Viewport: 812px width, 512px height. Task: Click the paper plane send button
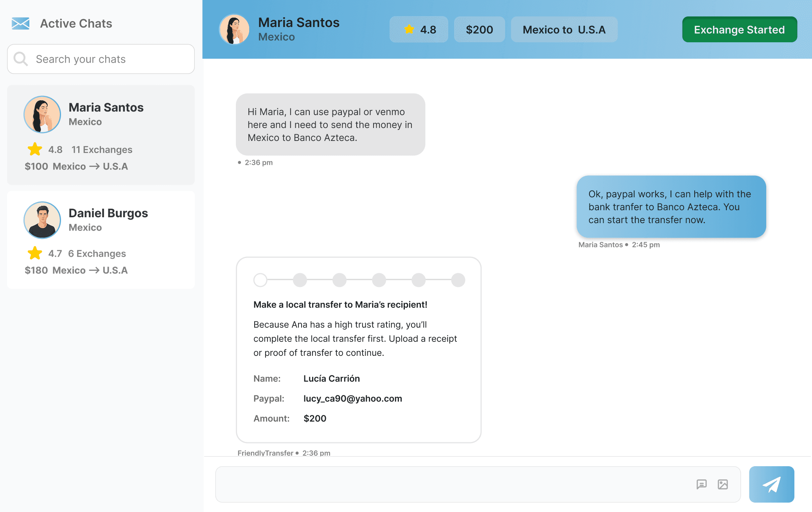(771, 484)
